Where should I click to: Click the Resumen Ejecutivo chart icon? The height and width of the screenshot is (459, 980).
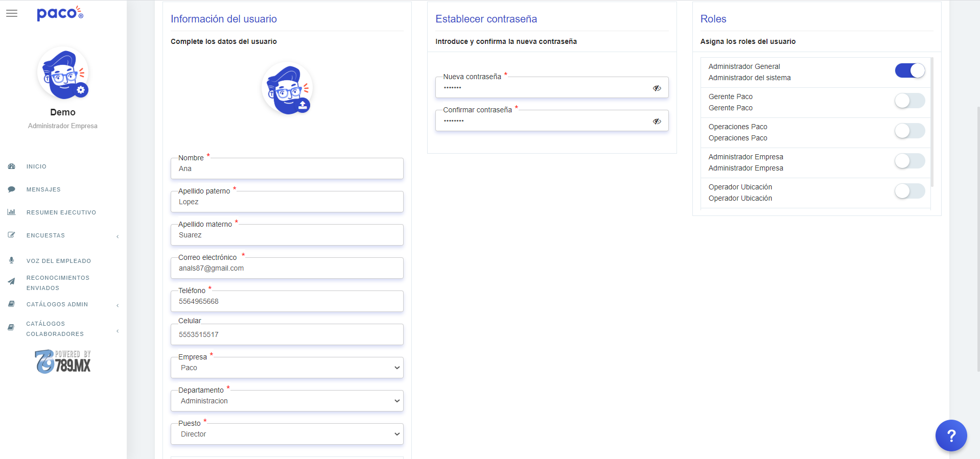pyautogui.click(x=11, y=212)
